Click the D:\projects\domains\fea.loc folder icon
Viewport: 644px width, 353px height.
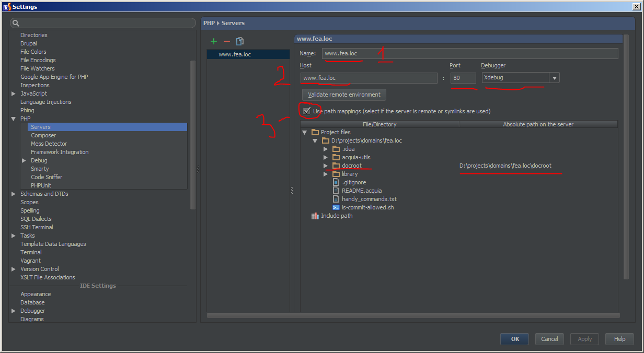(x=325, y=140)
